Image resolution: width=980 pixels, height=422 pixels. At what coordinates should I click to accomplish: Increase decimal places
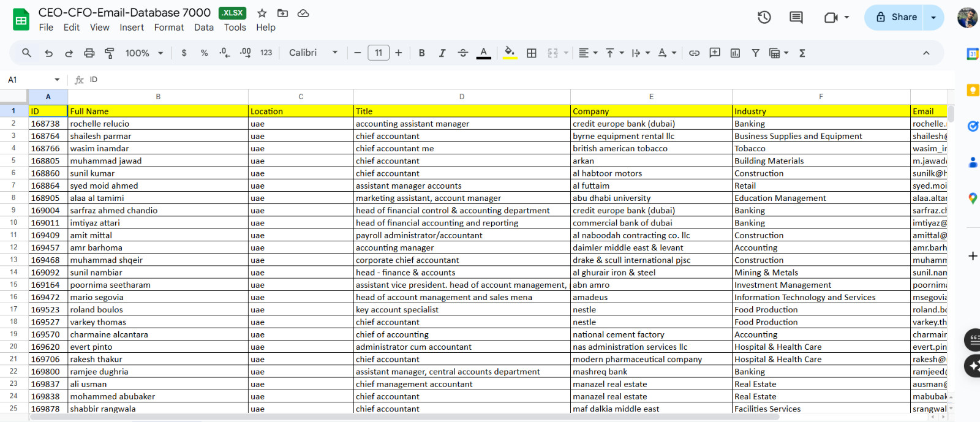pos(245,53)
